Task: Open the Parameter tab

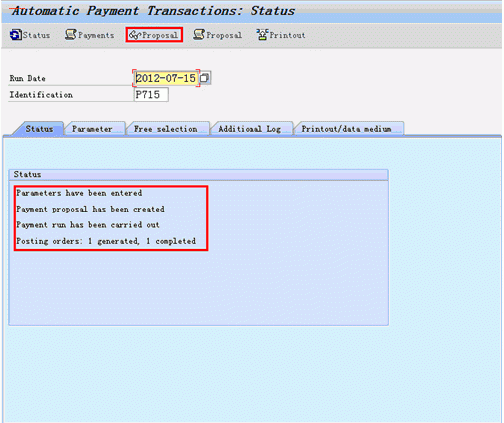Action: click(92, 129)
